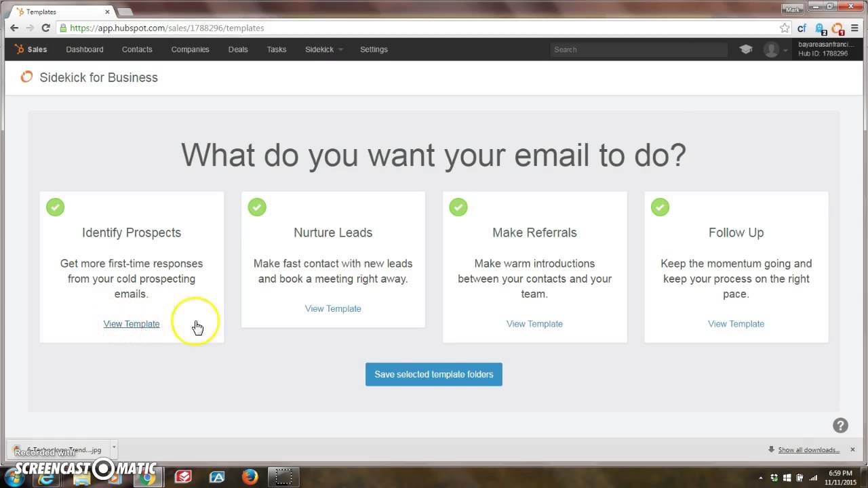Click the cf browser extension icon
Viewport: 868px width, 488px height.
(802, 28)
